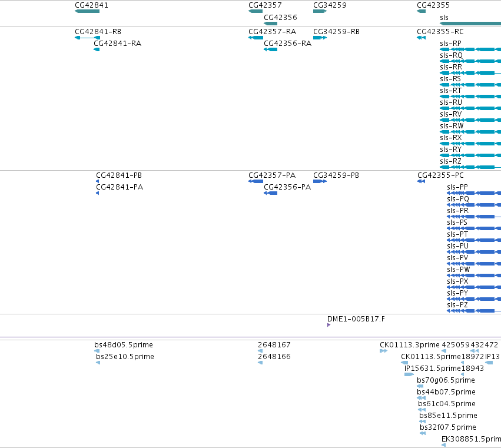Click protein CG42841-PB label
Screen dimensions: 501x448
point(119,175)
